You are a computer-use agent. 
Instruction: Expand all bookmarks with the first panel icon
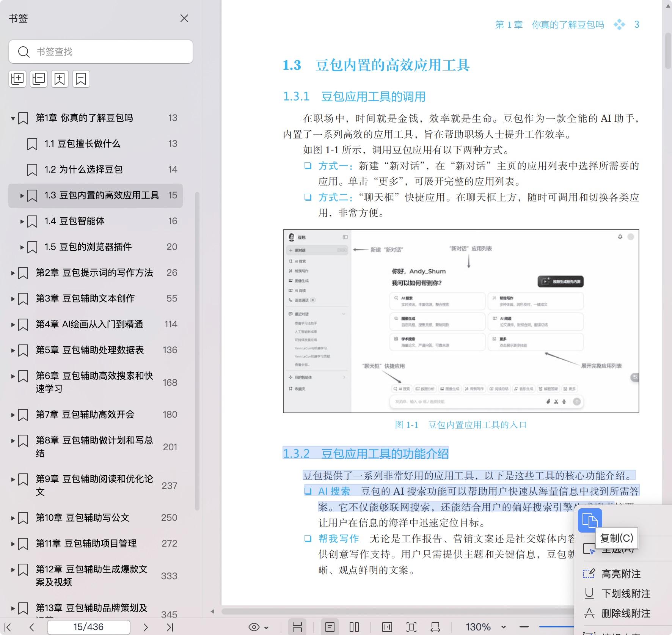tap(17, 79)
